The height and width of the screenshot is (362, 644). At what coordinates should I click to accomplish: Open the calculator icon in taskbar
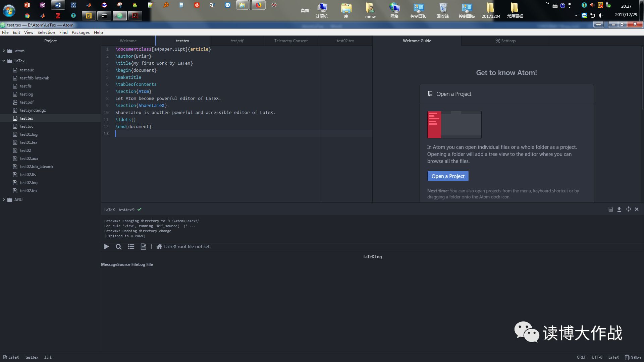coord(181,5)
